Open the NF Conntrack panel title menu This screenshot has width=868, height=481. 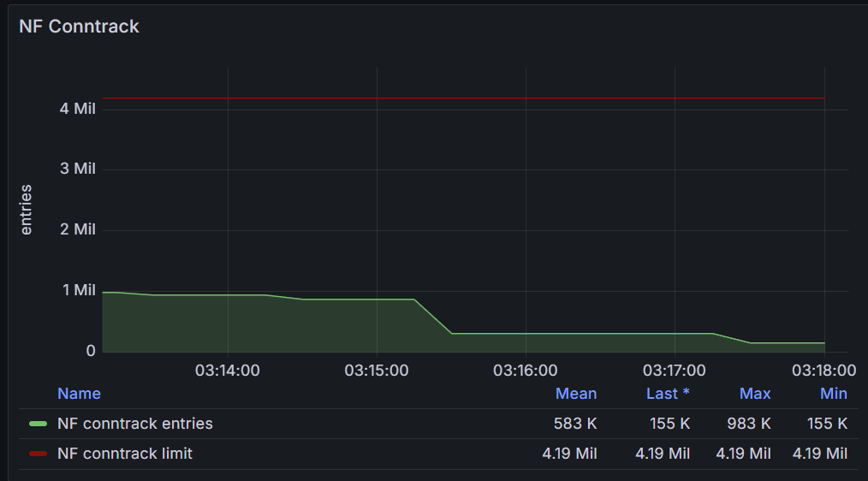point(79,27)
